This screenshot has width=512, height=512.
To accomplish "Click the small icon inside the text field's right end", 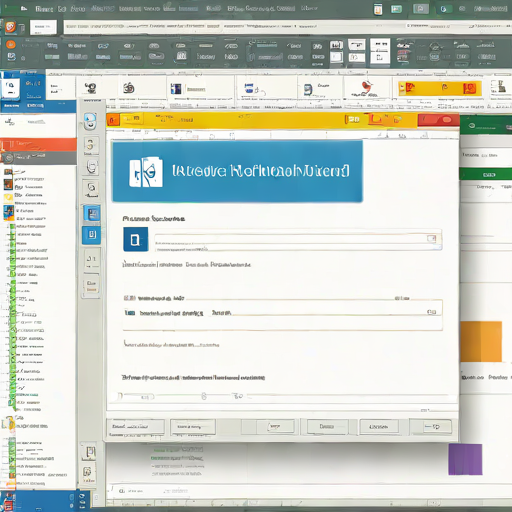I will (x=431, y=238).
